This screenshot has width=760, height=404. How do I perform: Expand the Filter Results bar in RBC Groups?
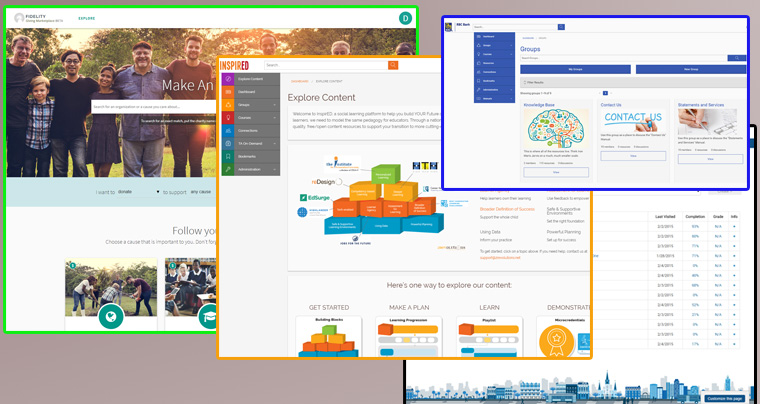pos(633,82)
